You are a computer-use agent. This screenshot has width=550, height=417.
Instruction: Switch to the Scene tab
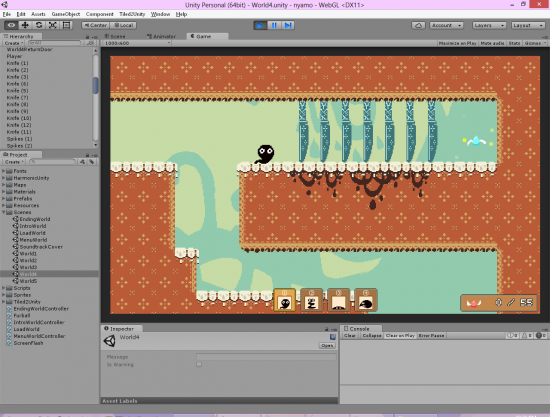pyautogui.click(x=115, y=36)
